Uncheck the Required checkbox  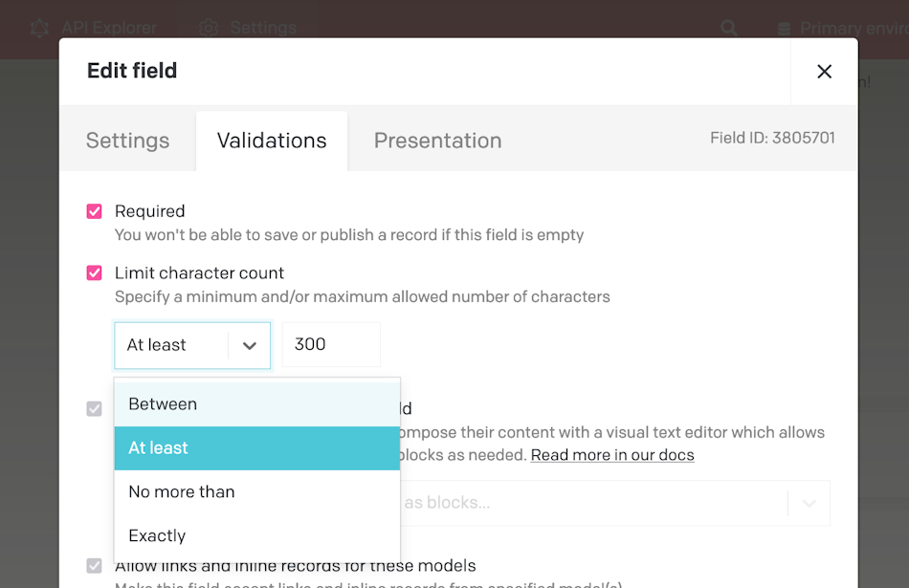click(x=93, y=210)
